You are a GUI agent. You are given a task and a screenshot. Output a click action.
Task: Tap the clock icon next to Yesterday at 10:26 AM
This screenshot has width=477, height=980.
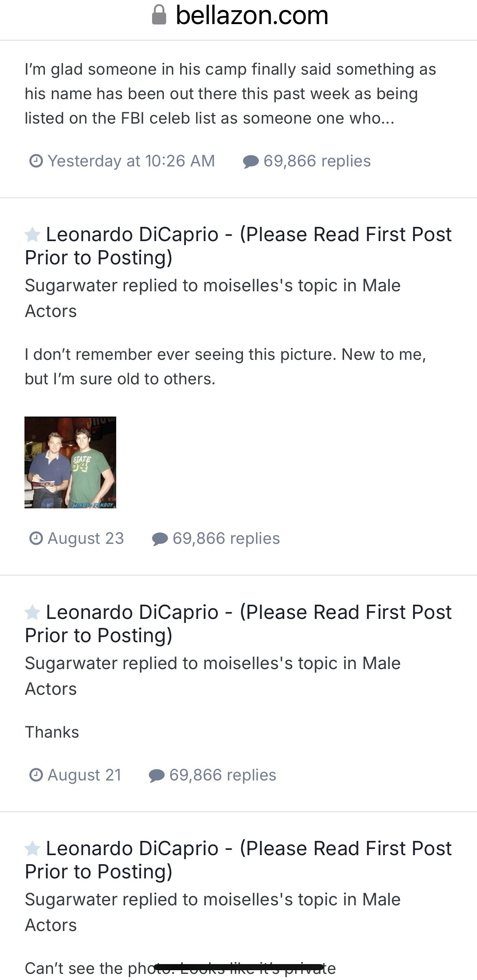click(36, 161)
